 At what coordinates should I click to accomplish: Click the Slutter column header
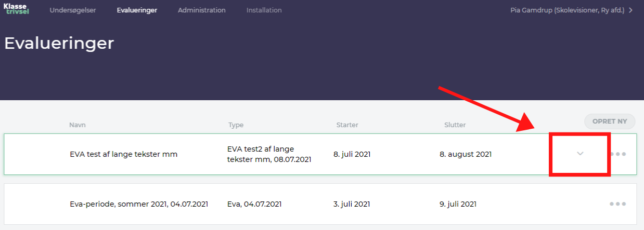pos(455,125)
